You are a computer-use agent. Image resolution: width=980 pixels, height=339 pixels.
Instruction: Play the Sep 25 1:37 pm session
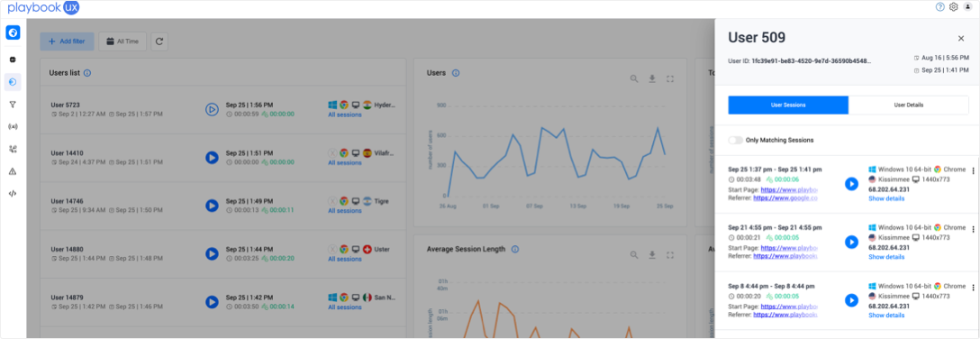point(851,184)
